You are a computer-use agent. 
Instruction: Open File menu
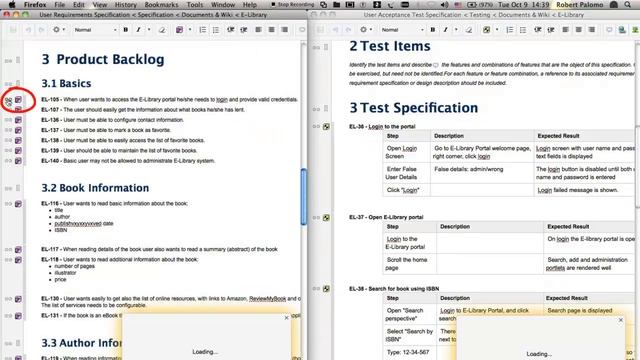[x=60, y=4]
